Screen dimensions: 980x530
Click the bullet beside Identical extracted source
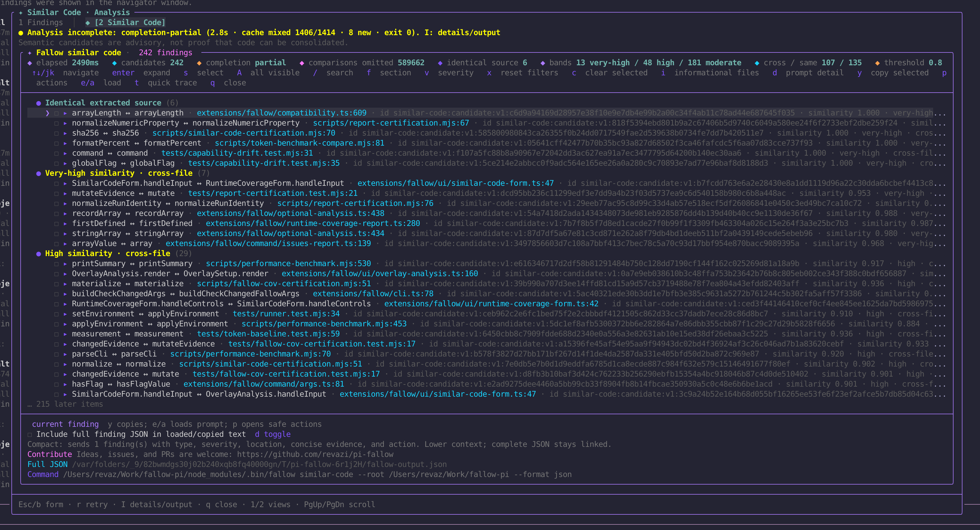tap(38, 103)
